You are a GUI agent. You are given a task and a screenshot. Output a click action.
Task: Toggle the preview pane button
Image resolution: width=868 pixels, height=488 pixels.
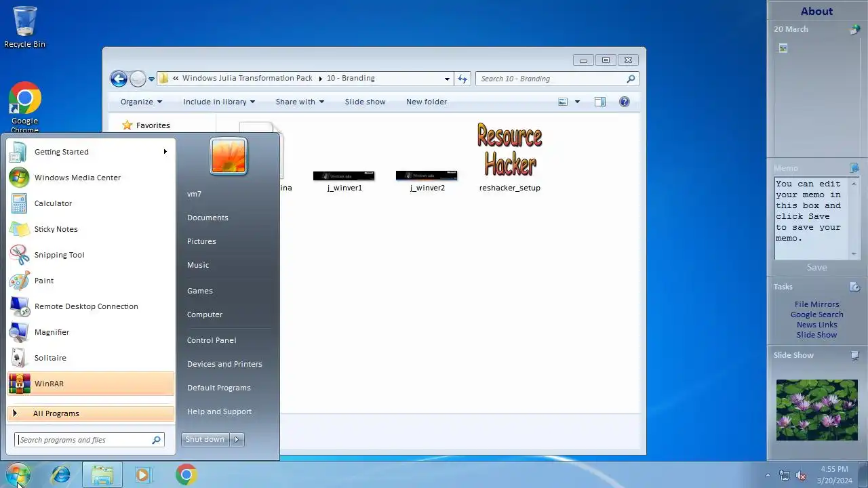(x=600, y=102)
